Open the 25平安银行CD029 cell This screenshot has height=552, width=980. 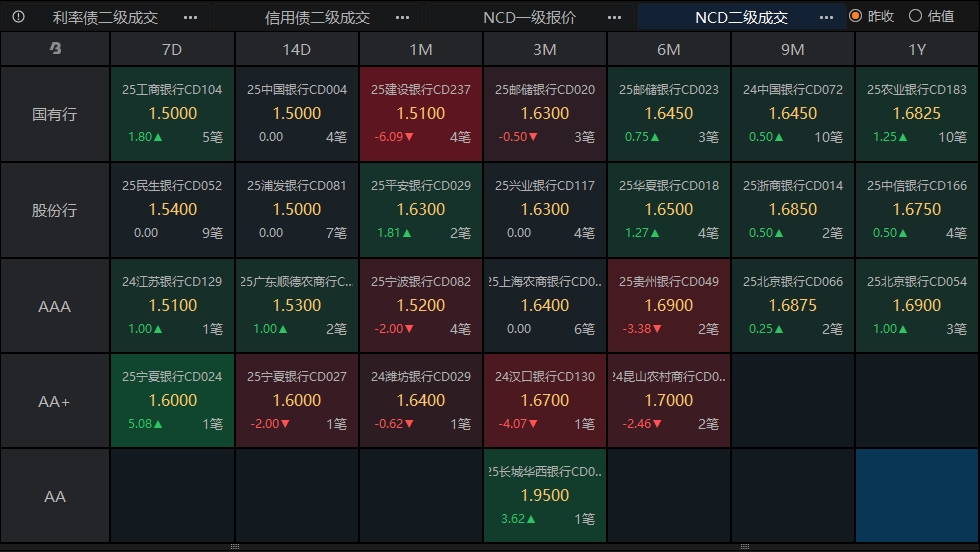[421, 210]
